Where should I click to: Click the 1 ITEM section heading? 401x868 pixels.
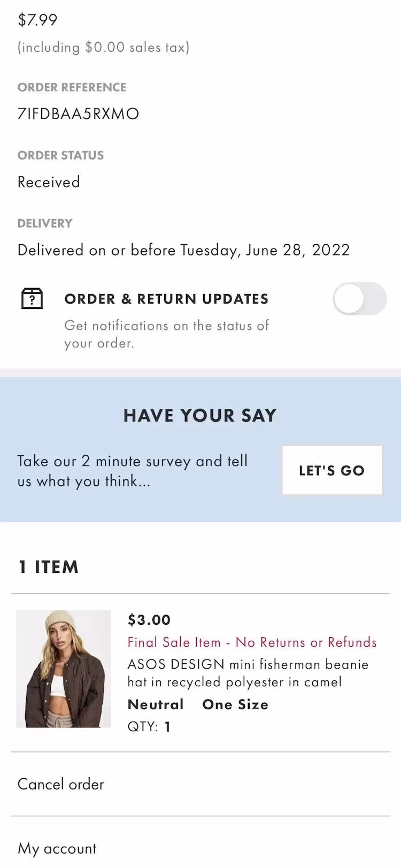(49, 567)
